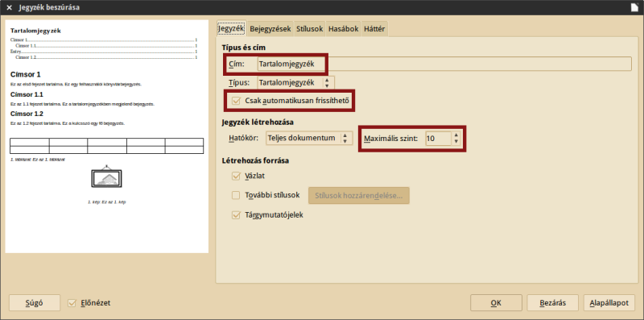Switch to the Hasábok tab

pyautogui.click(x=344, y=29)
